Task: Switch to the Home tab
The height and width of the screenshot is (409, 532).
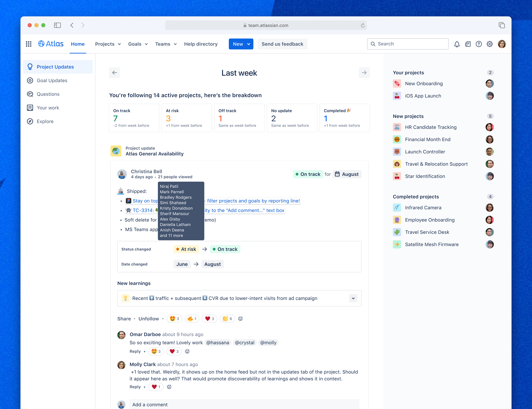Action: (x=78, y=44)
